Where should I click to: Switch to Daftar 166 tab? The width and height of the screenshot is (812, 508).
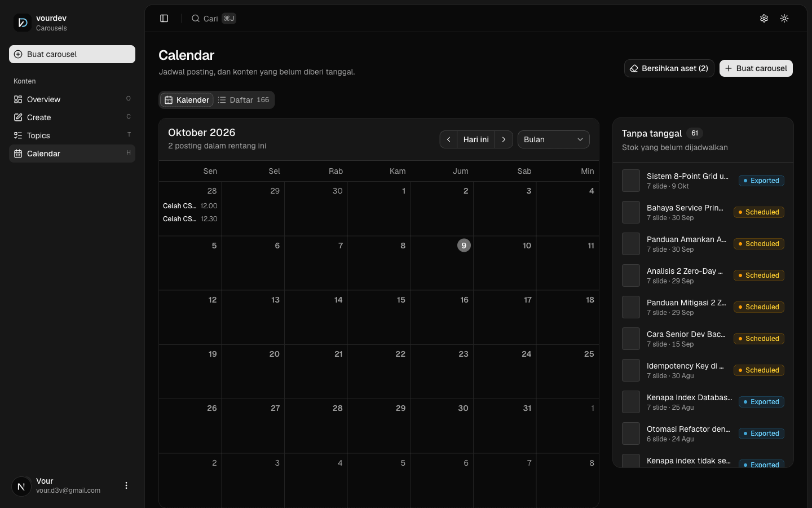click(244, 100)
